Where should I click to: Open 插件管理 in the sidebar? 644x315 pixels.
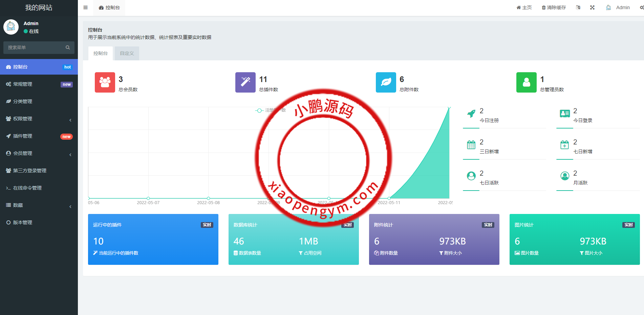[x=39, y=136]
